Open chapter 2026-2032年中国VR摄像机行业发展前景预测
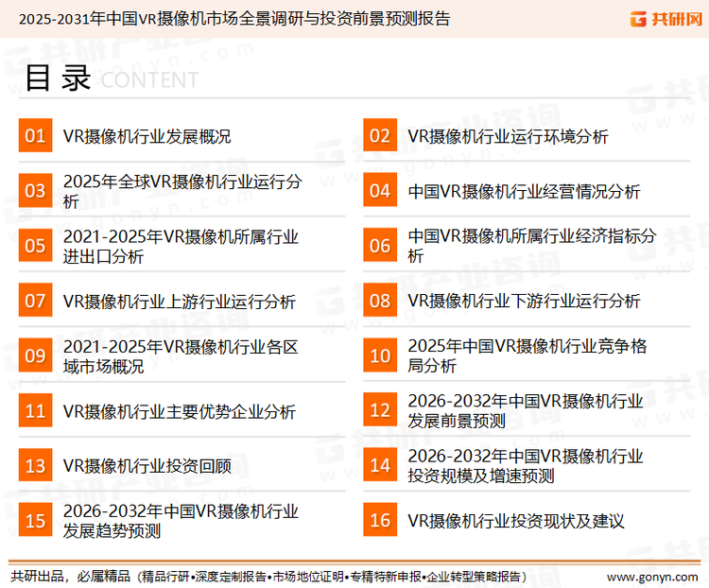Viewport: 709px width, 588px height. coord(526,410)
